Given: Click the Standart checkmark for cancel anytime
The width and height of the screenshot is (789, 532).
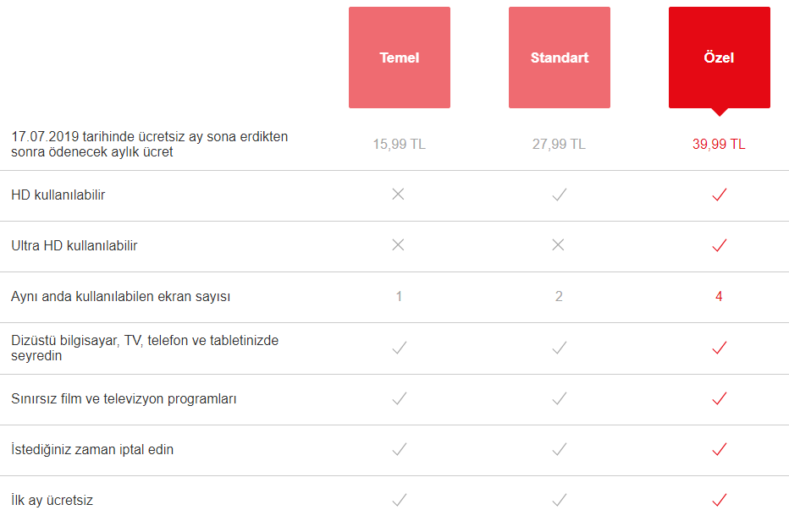Looking at the screenshot, I should 559,449.
